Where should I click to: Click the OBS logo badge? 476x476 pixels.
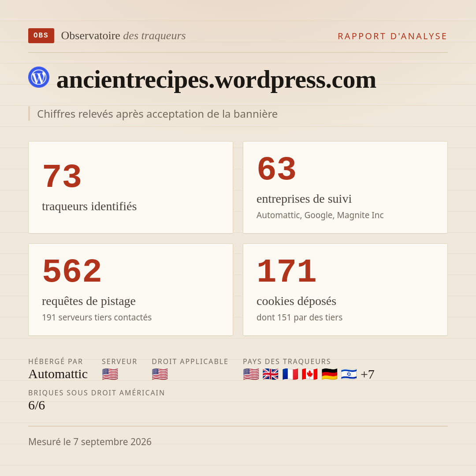coord(41,36)
